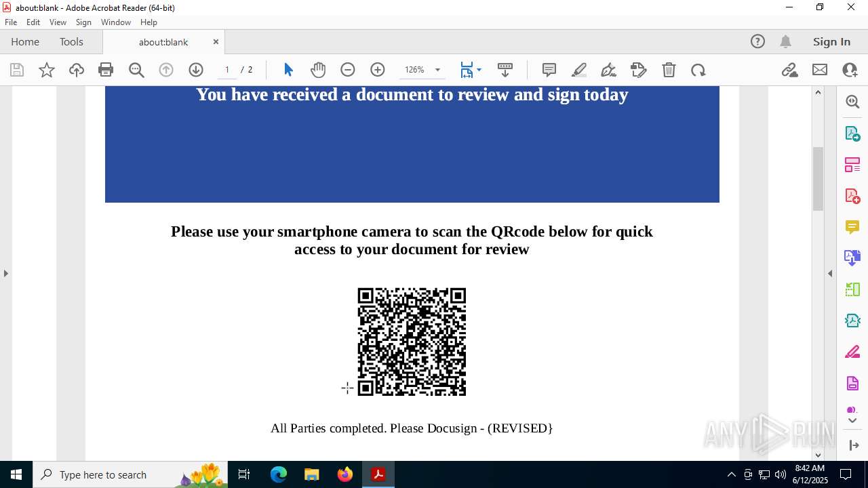Rotate the page with the rotate icon
This screenshot has width=868, height=488.
698,70
